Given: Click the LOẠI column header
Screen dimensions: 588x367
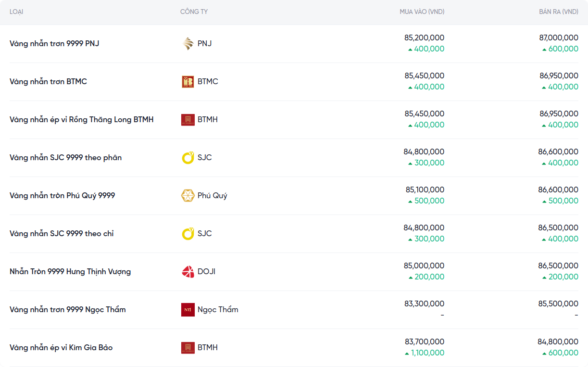Looking at the screenshot, I should pos(16,12).
